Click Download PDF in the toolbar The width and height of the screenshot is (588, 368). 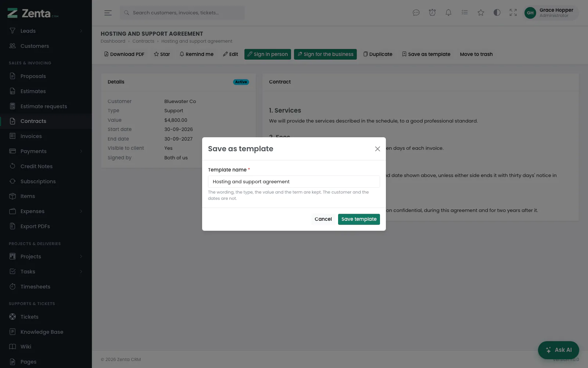pyautogui.click(x=124, y=54)
